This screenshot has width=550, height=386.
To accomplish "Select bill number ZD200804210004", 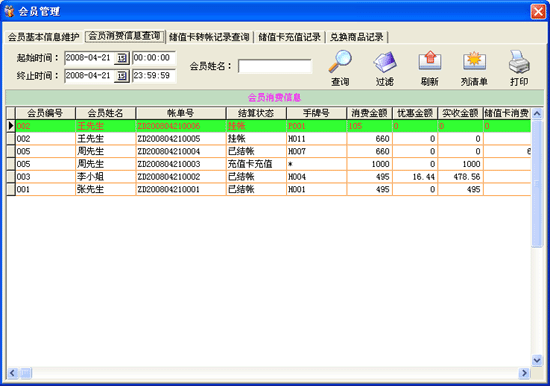I will (x=181, y=151).
